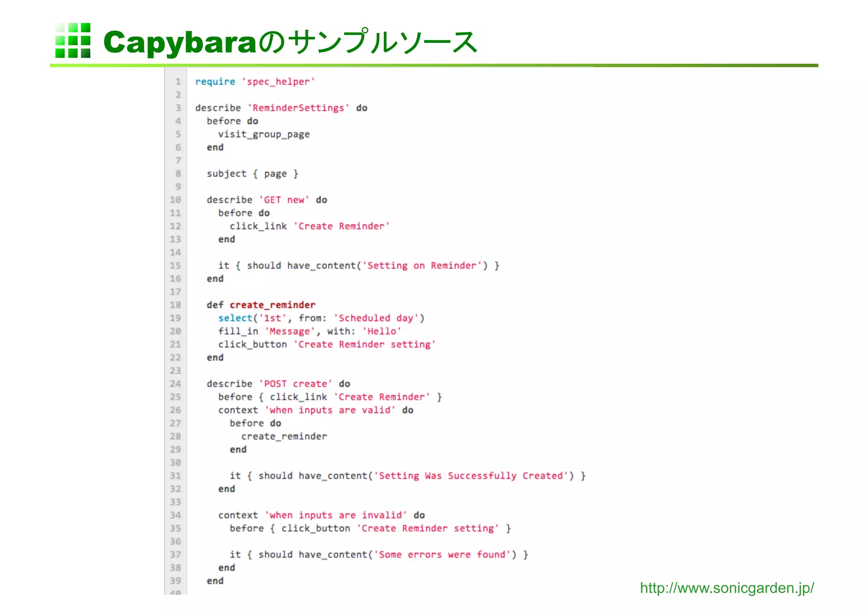Screen dimensions: 868x613
Task: Click the "context 'when inputs are valid' do" line
Action: (315, 410)
